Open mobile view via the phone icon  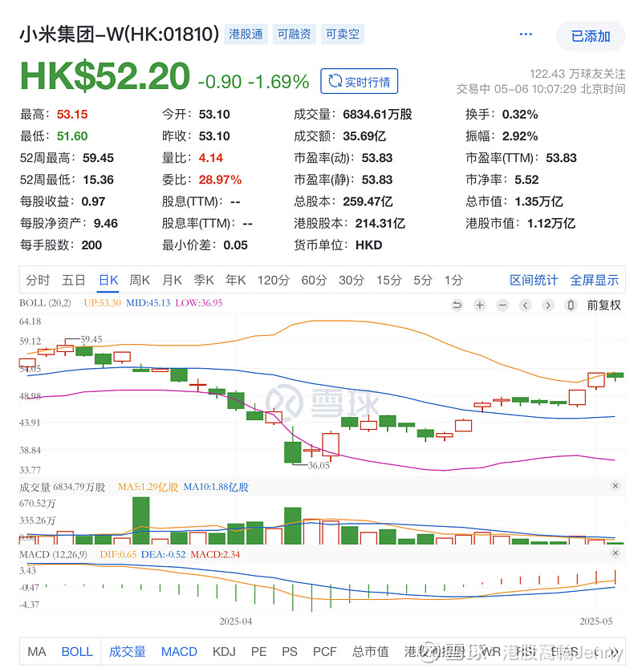click(569, 306)
